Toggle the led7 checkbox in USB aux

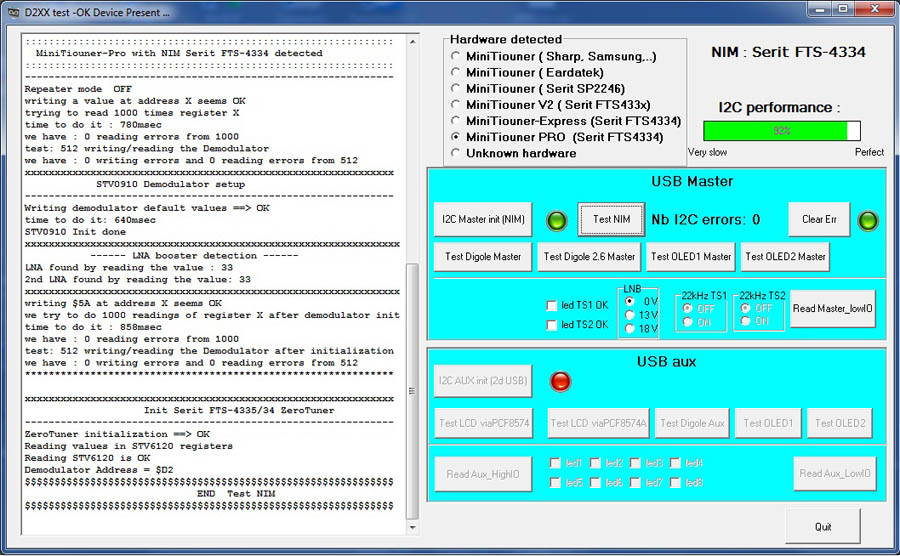(x=635, y=483)
